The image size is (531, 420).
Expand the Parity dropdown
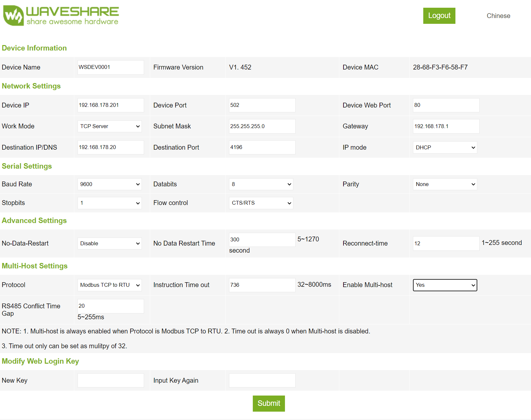coord(444,184)
